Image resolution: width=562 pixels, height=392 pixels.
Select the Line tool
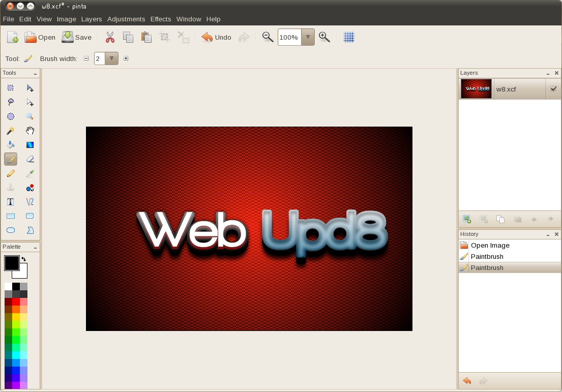30,202
